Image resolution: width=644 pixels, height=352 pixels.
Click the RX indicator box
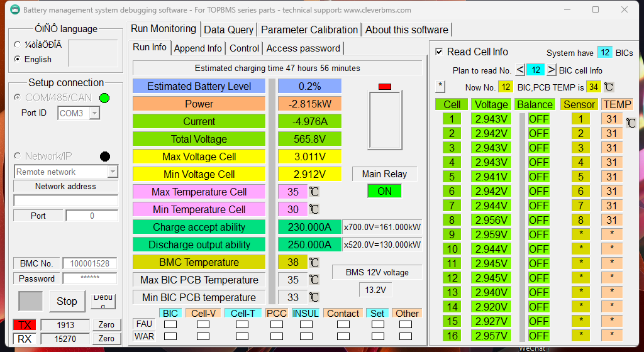(x=25, y=339)
